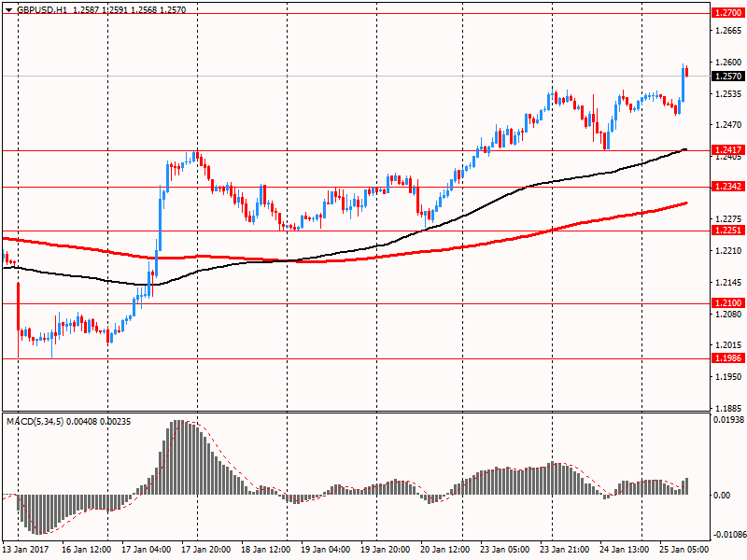Select the 19 Jan 20:00 time label
This screenshot has width=747, height=560.
tap(385, 549)
